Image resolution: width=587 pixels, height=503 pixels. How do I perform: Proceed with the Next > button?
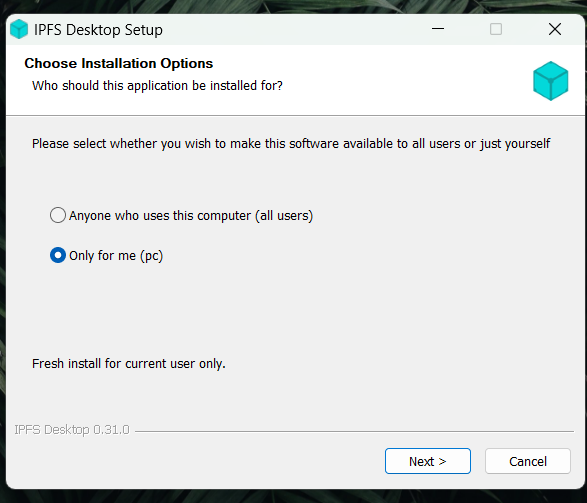[428, 461]
